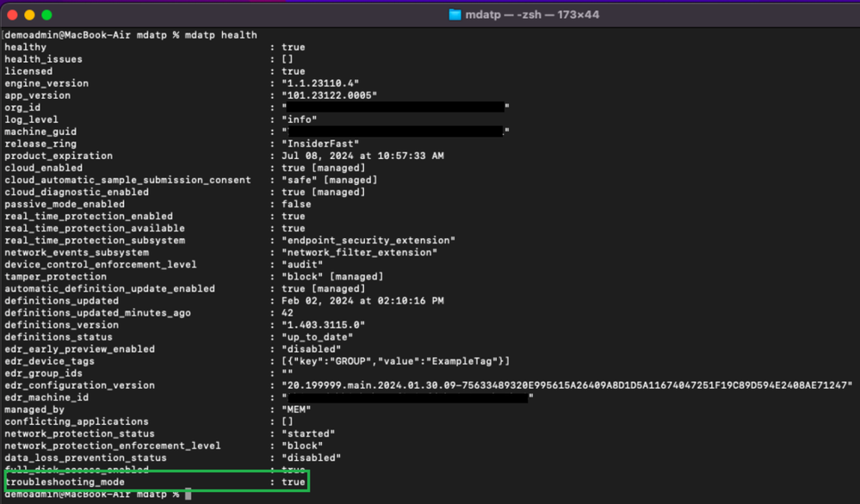This screenshot has width=860, height=504.
Task: Select the 'cloud_diagnostic_enabled' key name
Action: 77,192
